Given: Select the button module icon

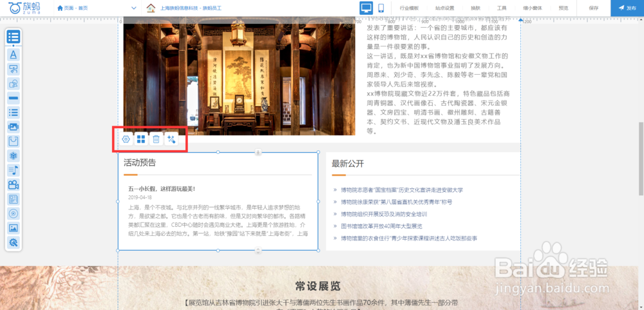Looking at the screenshot, I should [x=13, y=69].
